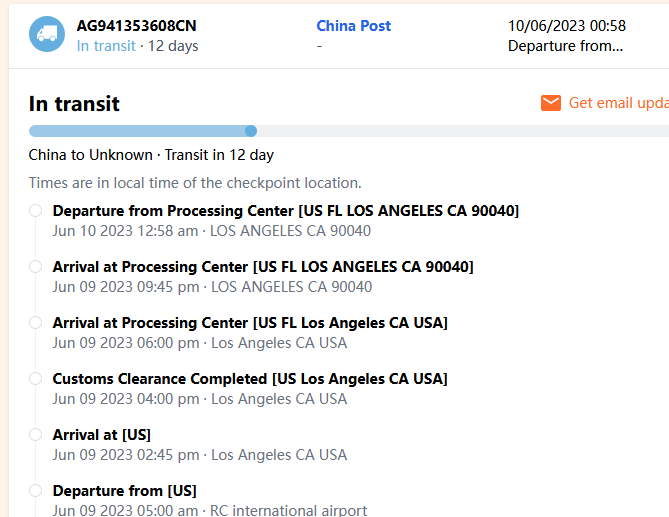The image size is (669, 517).
Task: Click Departure from Processing Center event title
Action: point(285,211)
